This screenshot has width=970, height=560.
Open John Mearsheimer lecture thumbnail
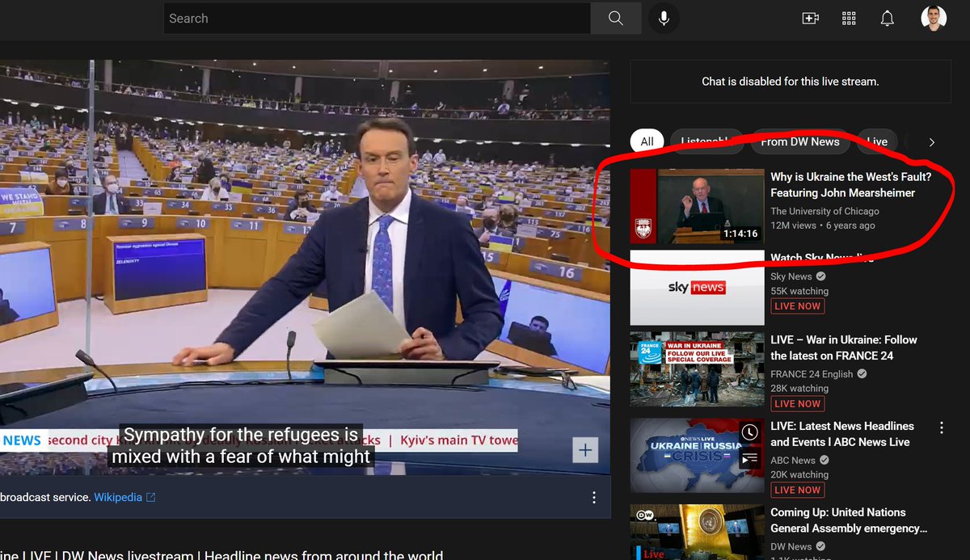tap(697, 206)
